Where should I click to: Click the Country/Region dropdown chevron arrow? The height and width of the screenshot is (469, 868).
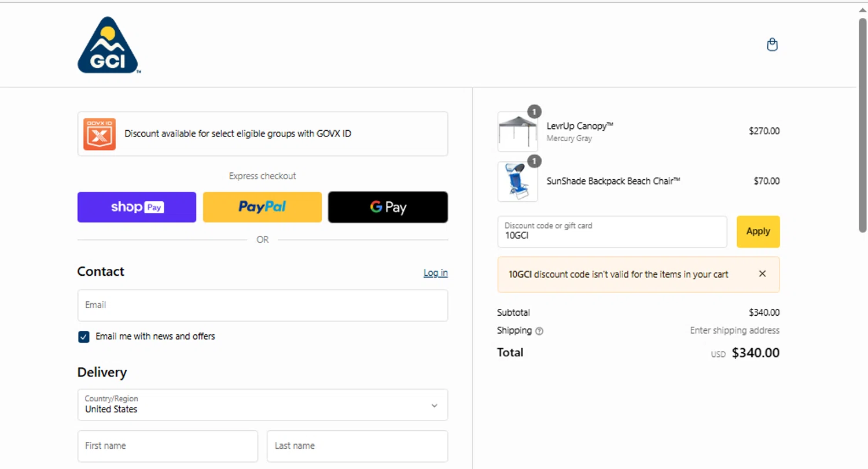[x=435, y=405]
